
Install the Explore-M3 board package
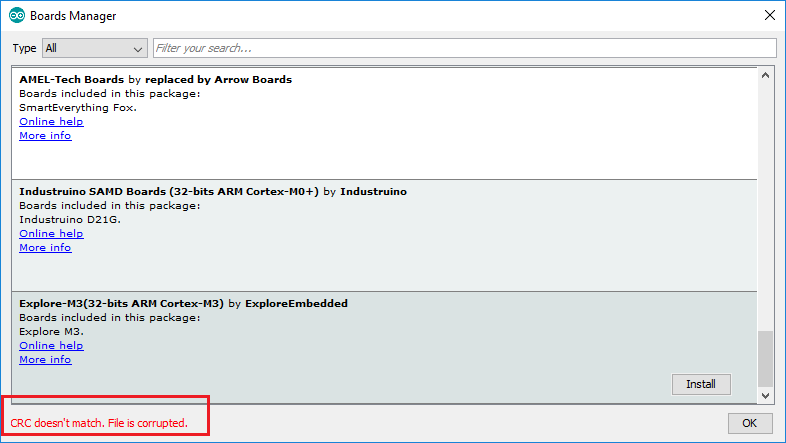click(x=701, y=384)
